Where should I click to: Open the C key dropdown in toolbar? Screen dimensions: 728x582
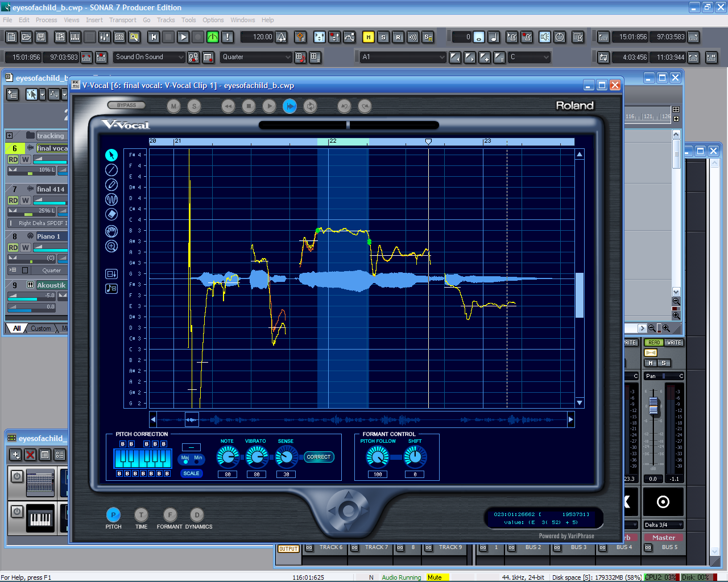pos(530,57)
